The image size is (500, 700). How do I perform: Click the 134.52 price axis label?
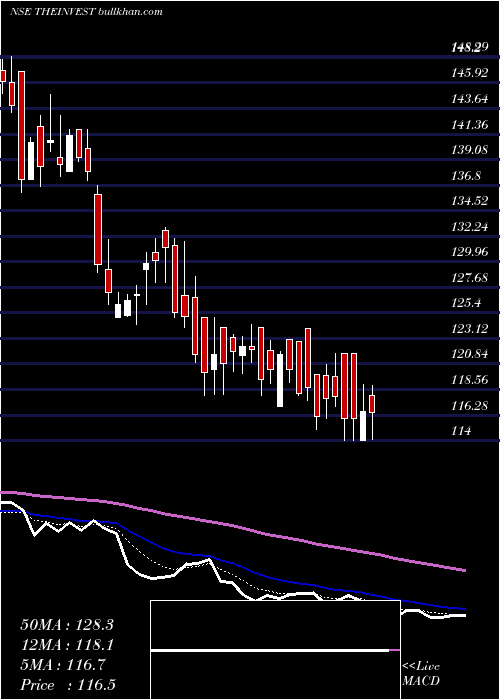(x=470, y=201)
